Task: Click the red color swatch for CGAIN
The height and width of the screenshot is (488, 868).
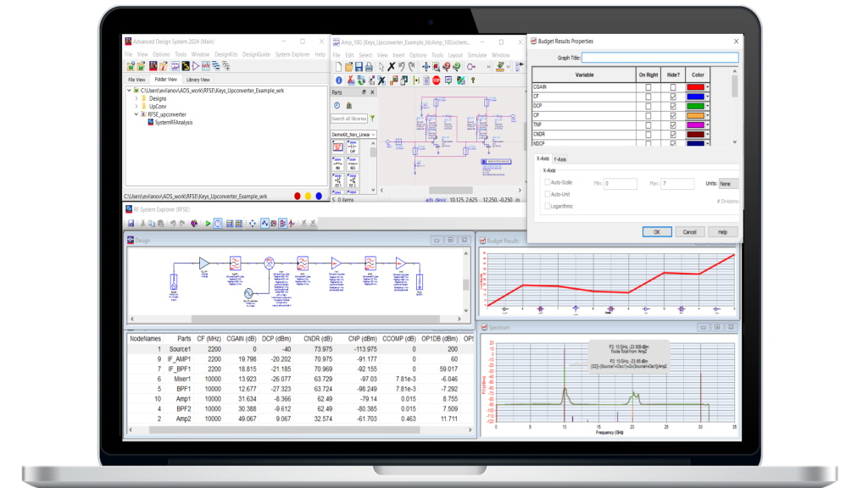Action: pyautogui.click(x=695, y=86)
